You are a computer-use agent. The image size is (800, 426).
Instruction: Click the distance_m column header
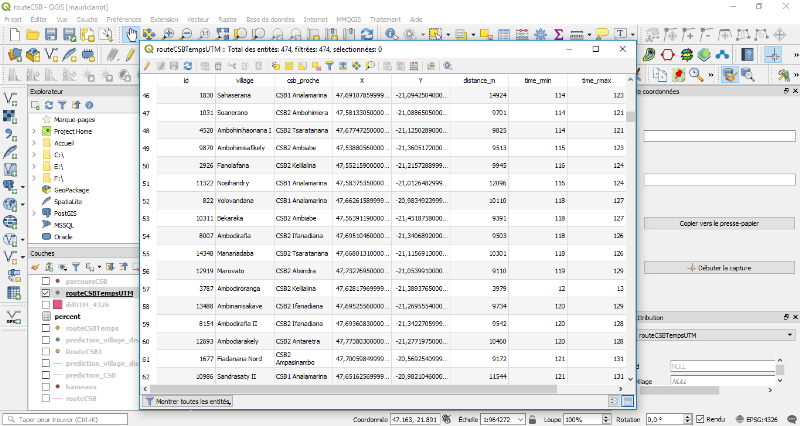481,80
